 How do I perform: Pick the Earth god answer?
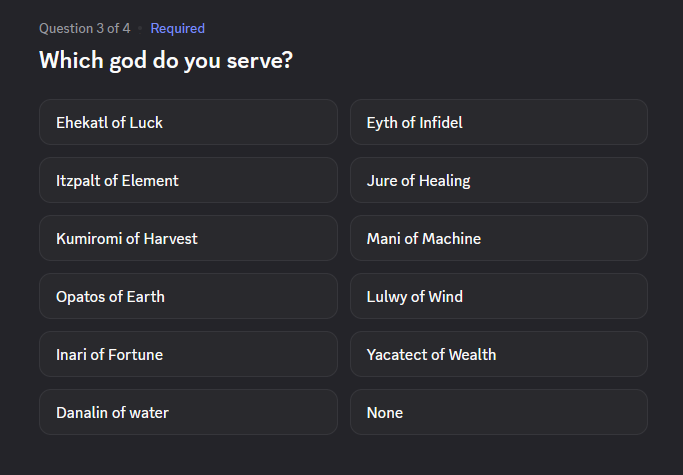click(188, 297)
